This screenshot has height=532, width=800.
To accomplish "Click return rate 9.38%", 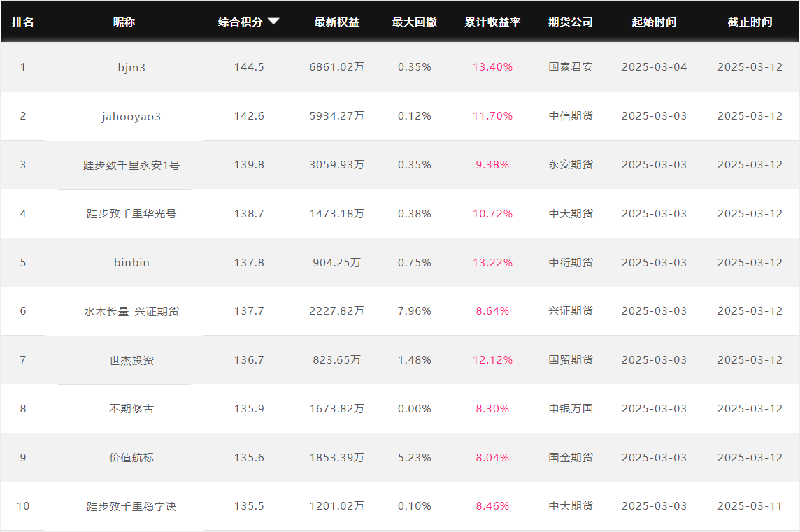I will pyautogui.click(x=492, y=165).
